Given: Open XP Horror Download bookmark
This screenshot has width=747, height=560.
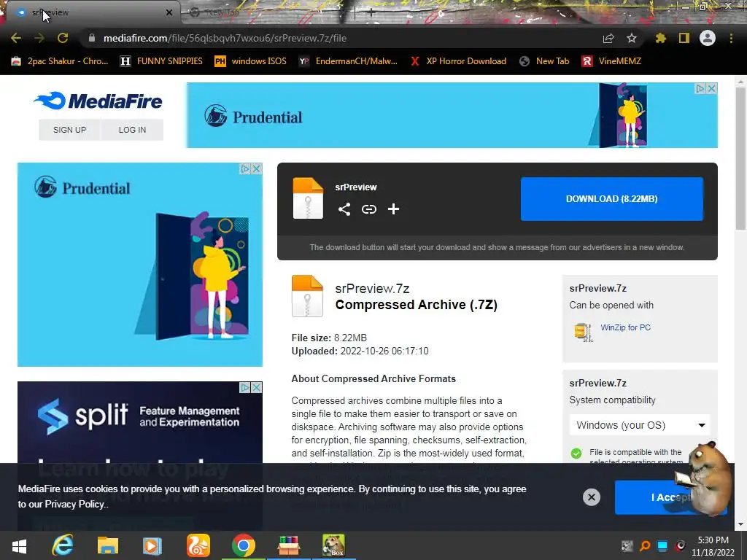Looking at the screenshot, I should click(x=458, y=61).
